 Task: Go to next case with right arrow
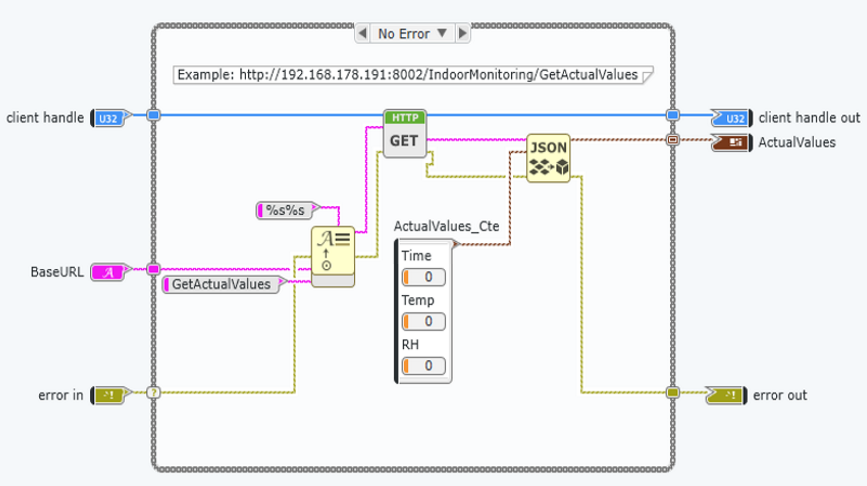[x=462, y=33]
